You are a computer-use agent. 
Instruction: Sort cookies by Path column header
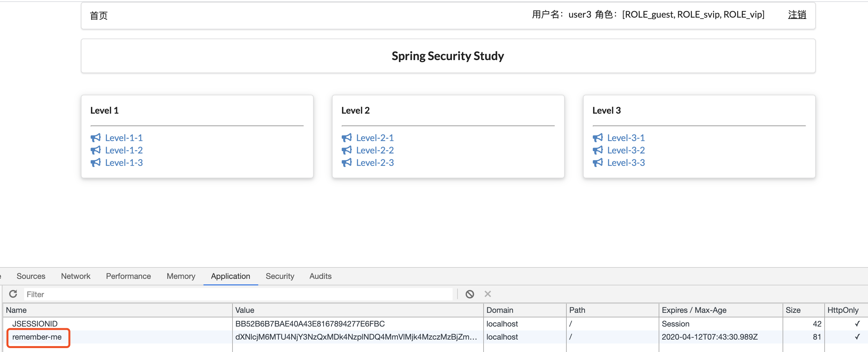pos(613,310)
